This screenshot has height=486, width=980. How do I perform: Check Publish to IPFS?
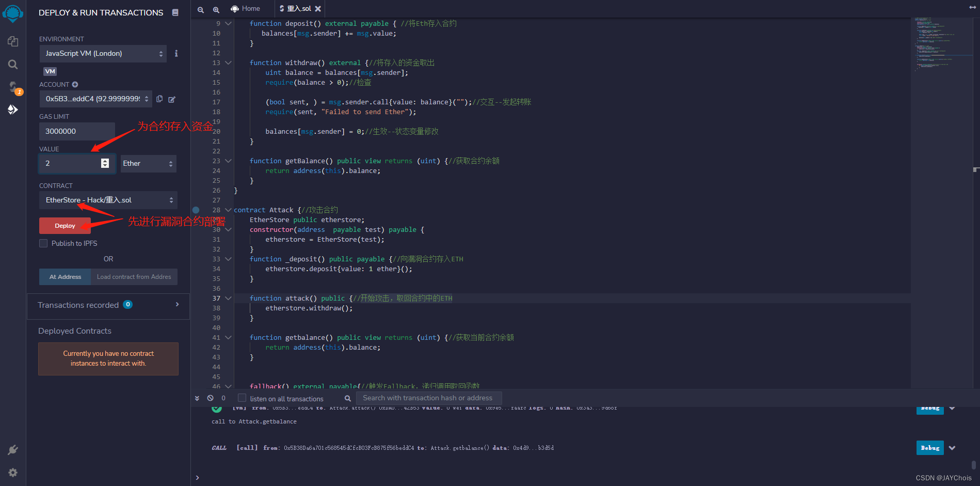43,243
